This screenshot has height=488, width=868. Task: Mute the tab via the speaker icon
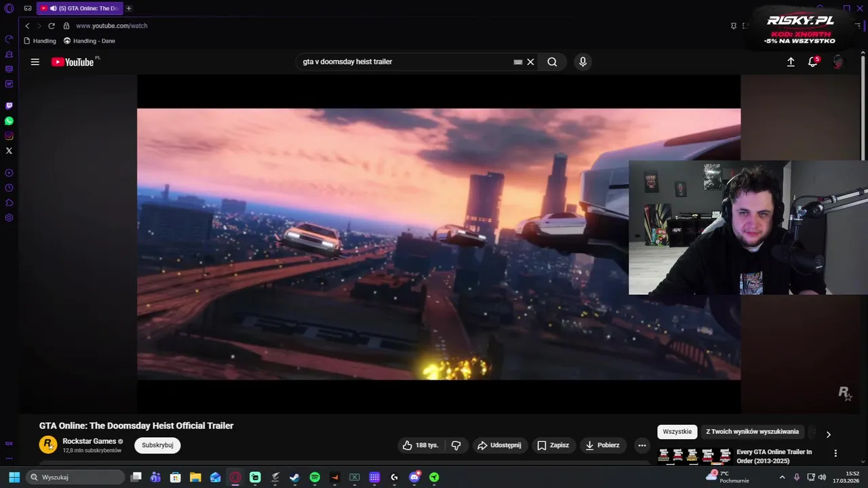[53, 8]
